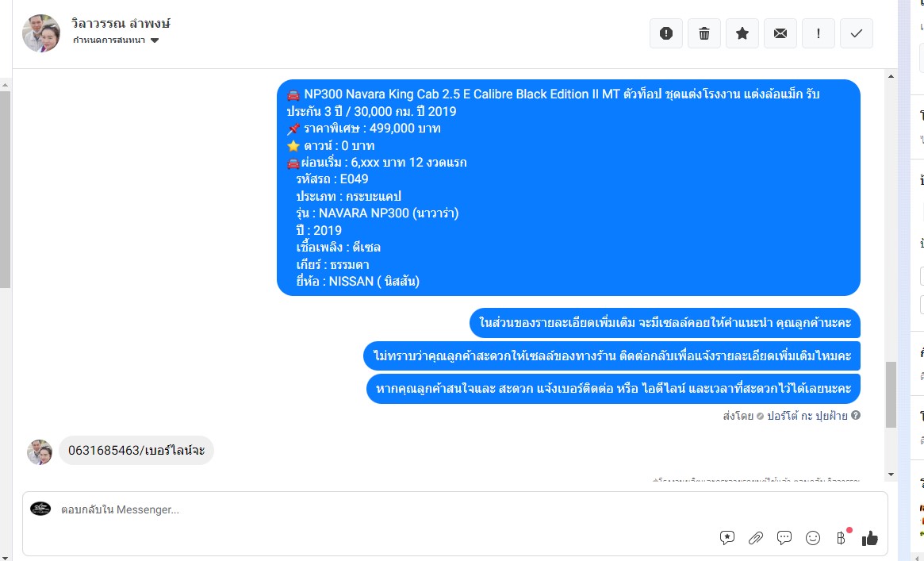Click the message starting with ในส่วนของรายละเอียดเพิ่มเติม

tap(665, 323)
